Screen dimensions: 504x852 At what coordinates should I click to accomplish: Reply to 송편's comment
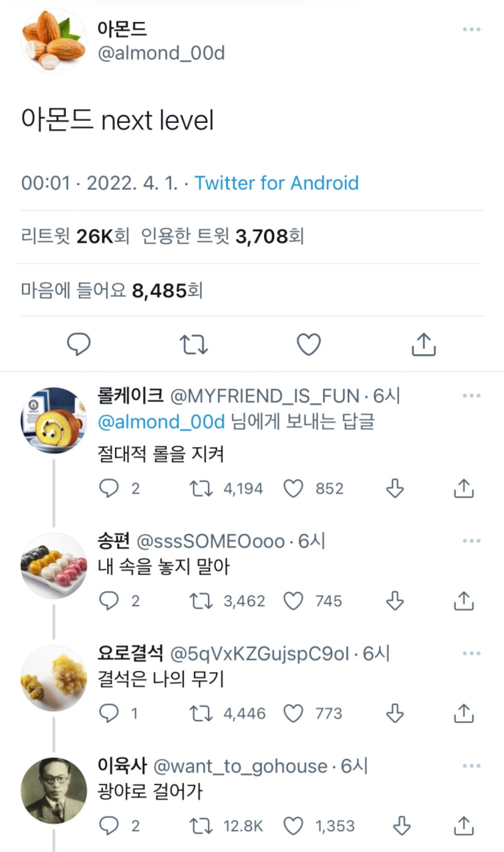tap(109, 601)
